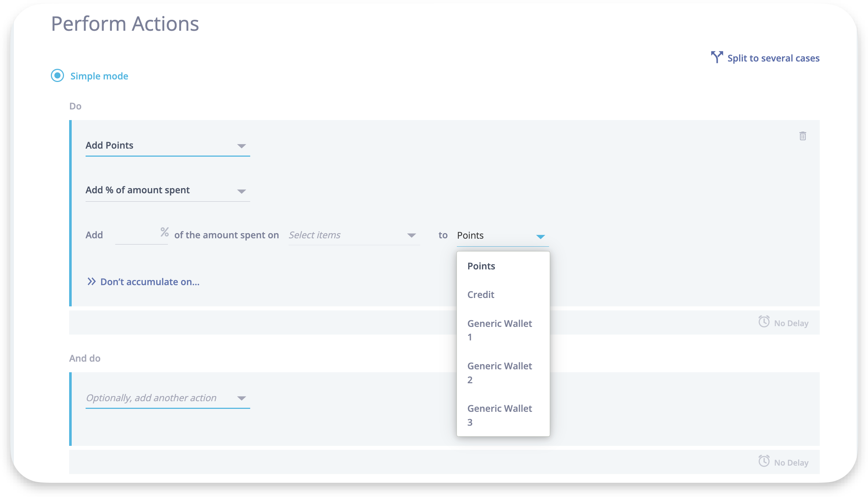Click the lower No Delay clock icon

(x=764, y=461)
